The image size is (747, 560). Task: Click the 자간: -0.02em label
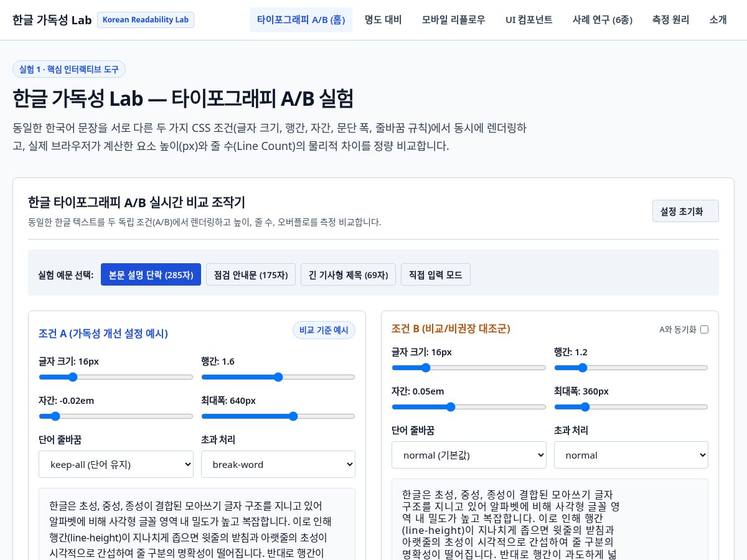coord(67,401)
